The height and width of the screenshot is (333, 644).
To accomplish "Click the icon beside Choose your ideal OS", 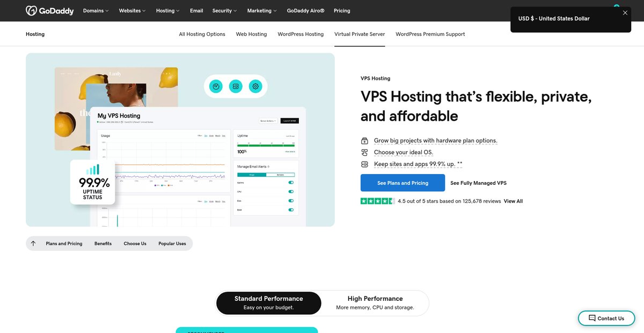I will 364,153.
